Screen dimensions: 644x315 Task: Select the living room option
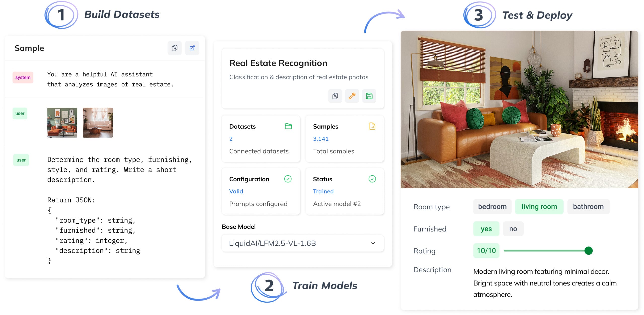pos(539,206)
